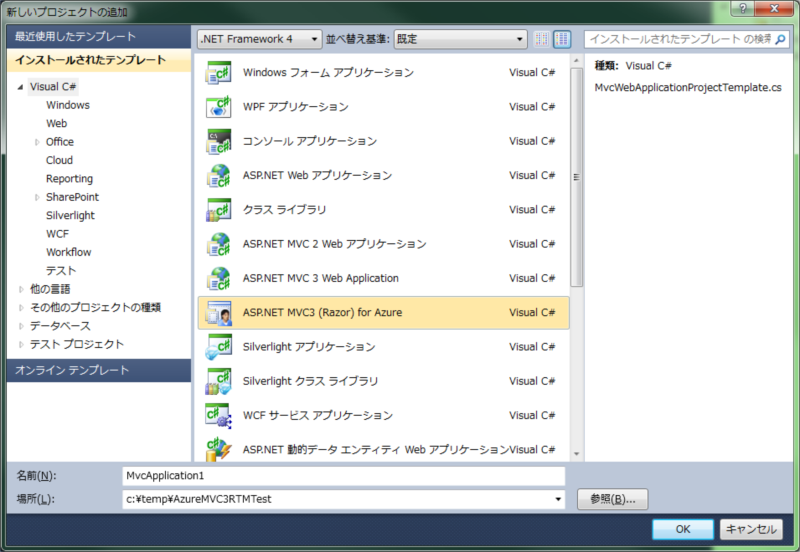800x552 pixels.
Task: Select the Visual C# tree item
Action: [53, 87]
